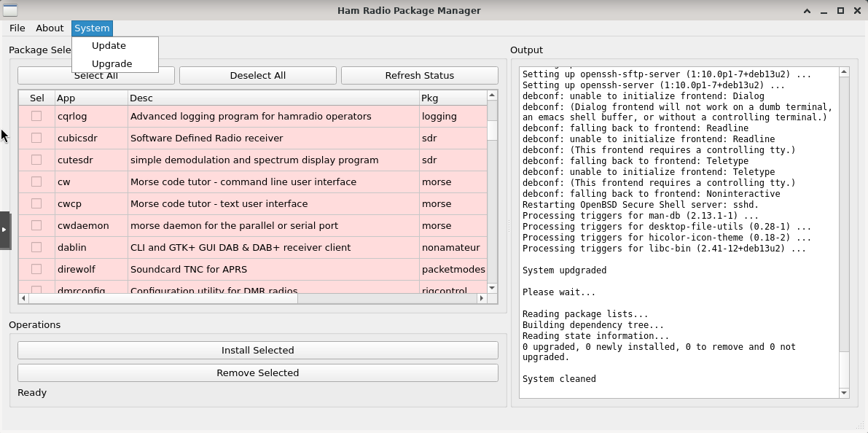The image size is (868, 433).
Task: Tick the cqrlog checkbox
Action: [36, 117]
